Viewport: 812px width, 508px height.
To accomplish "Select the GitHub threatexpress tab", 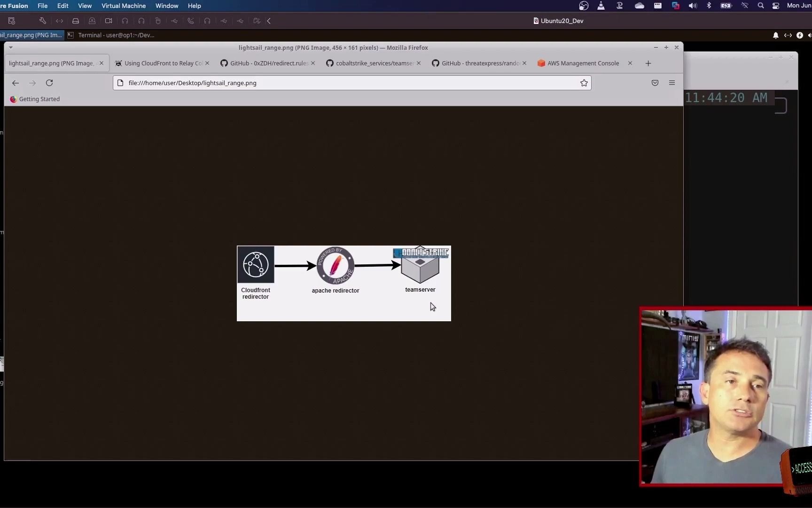I will click(480, 63).
